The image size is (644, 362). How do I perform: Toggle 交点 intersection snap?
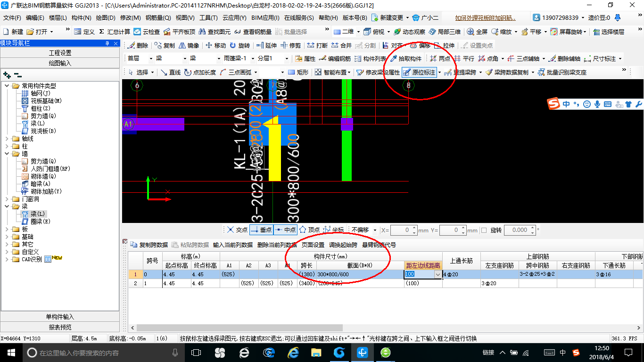237,230
